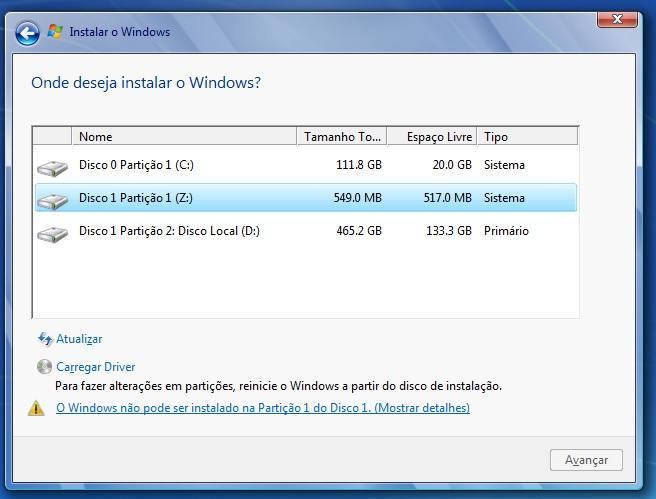The image size is (656, 499).
Task: Sort by the Tipo column header
Action: pyautogui.click(x=527, y=136)
